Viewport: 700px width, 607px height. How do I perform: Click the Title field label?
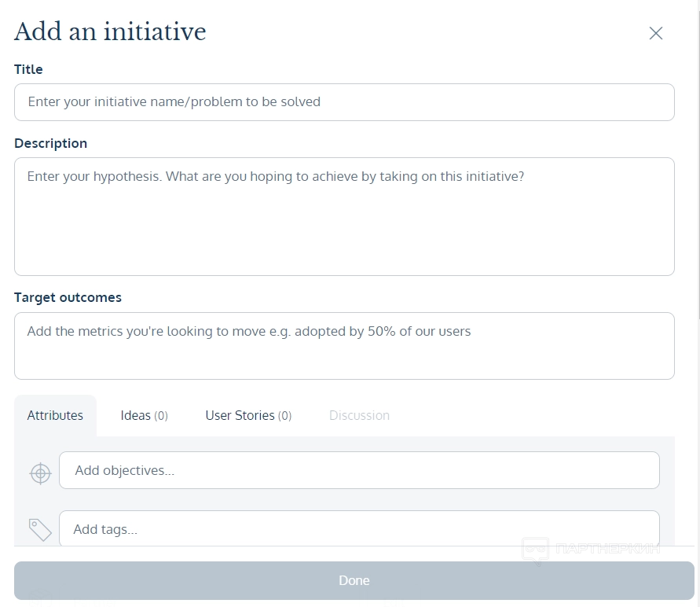click(28, 69)
